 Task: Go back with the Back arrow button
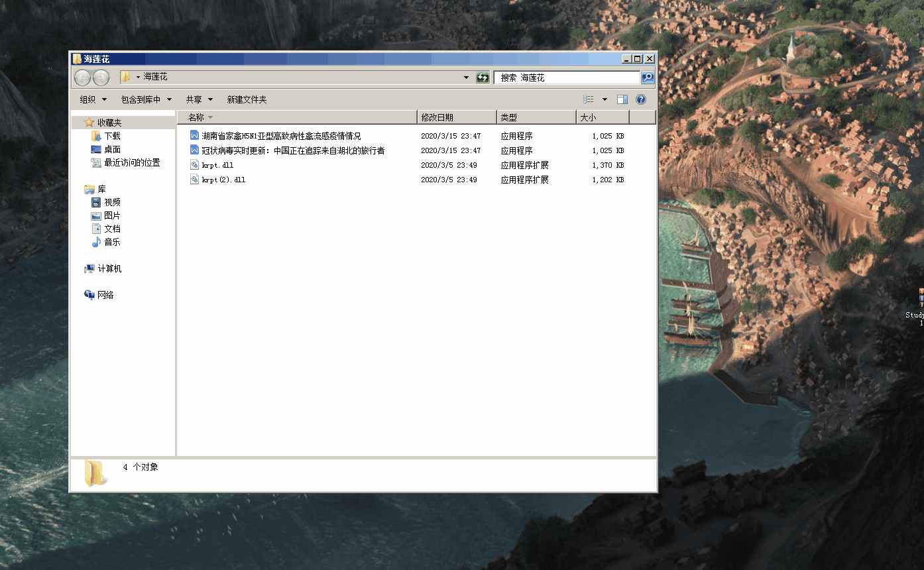[82, 78]
